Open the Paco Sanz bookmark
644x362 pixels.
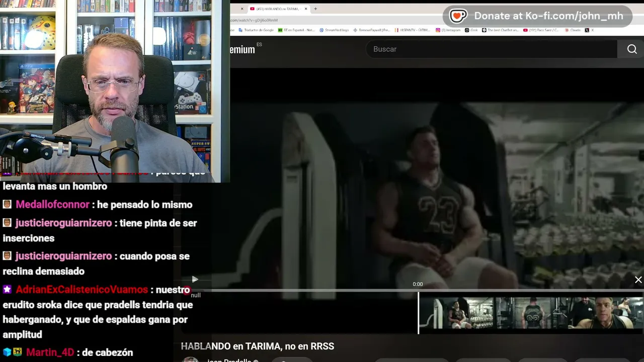point(541,30)
